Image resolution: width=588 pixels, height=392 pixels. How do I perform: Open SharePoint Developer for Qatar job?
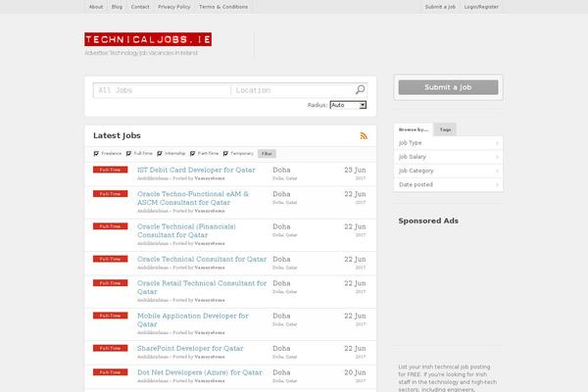pyautogui.click(x=190, y=349)
